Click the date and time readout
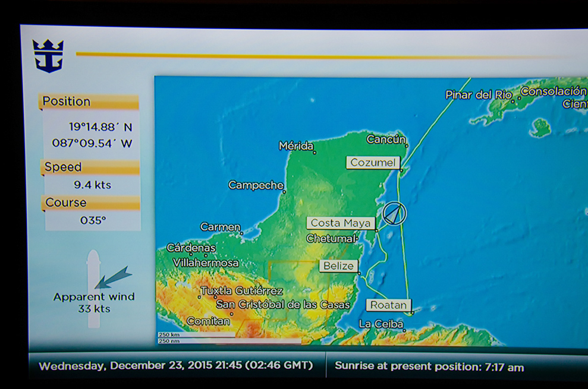The image size is (588, 389). pyautogui.click(x=175, y=366)
